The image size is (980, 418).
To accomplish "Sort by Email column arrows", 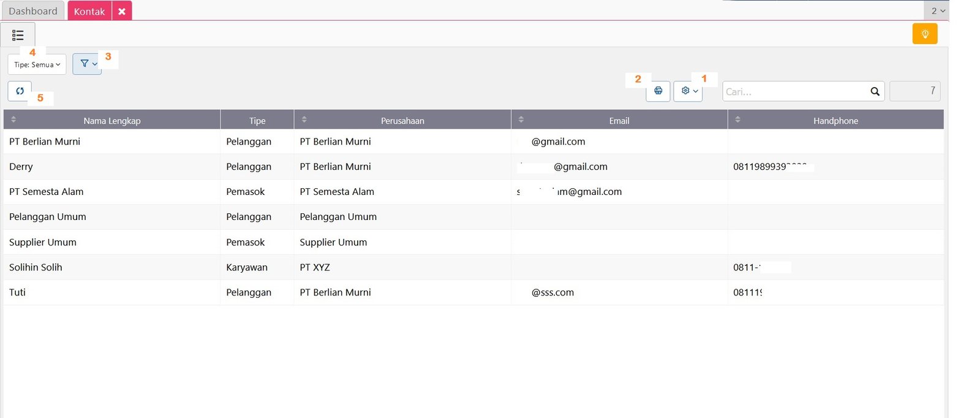I will pos(521,120).
